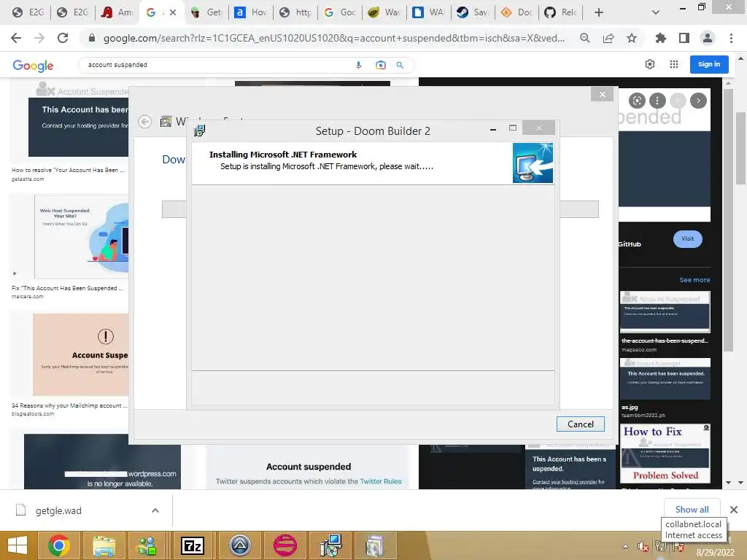Go to the Google logo homepage
This screenshot has height=560, width=747.
coord(33,65)
